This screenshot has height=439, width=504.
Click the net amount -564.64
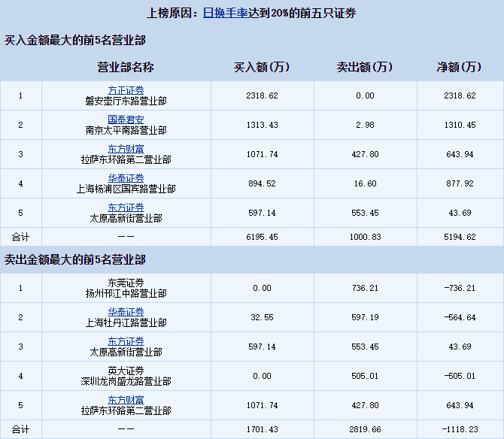[x=460, y=317]
